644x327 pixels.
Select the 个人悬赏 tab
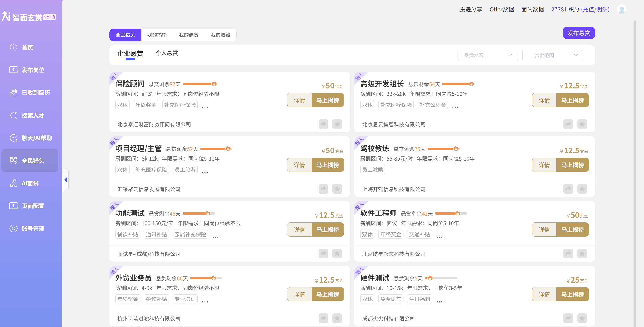pyautogui.click(x=166, y=53)
